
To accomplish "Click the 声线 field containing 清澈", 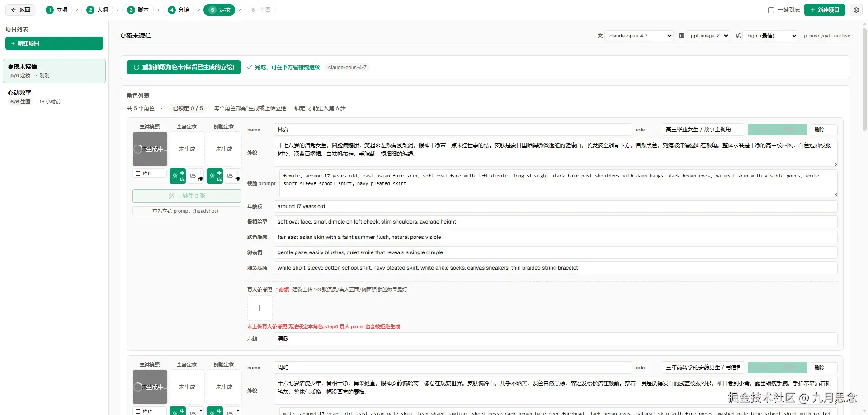I will 556,339.
